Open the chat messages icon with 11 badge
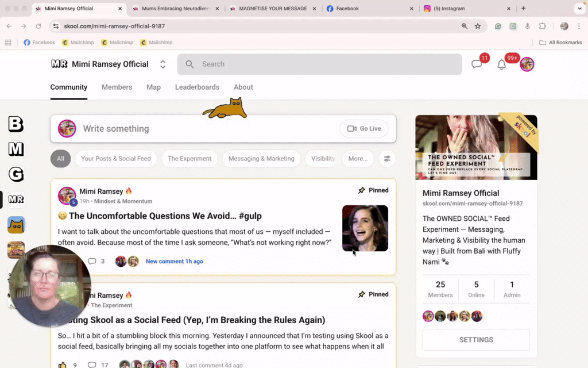This screenshot has width=588, height=368. [477, 64]
